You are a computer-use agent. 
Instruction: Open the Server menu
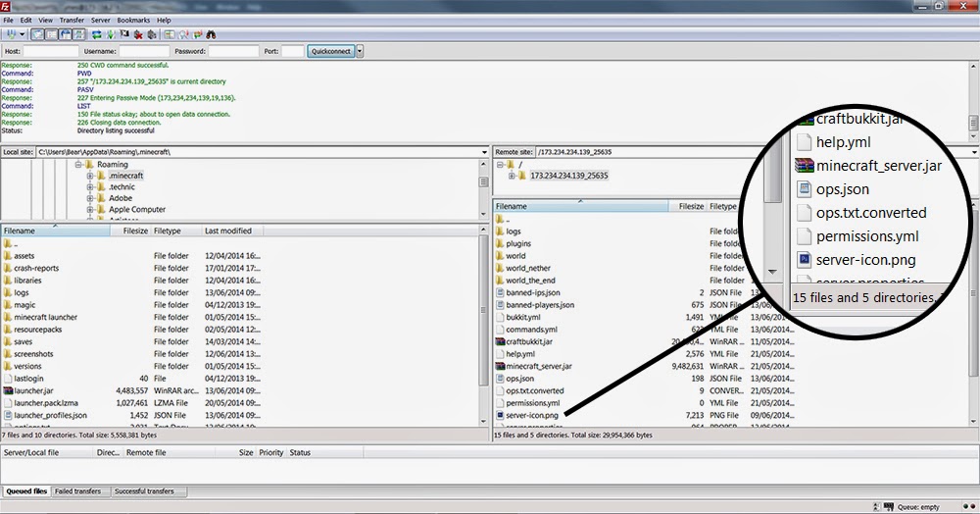pyautogui.click(x=101, y=20)
